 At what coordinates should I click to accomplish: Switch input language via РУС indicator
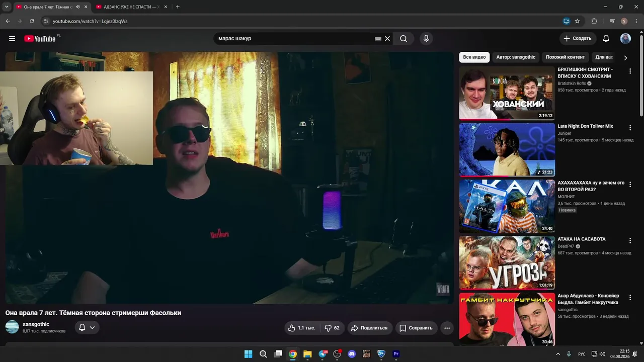coord(582,354)
